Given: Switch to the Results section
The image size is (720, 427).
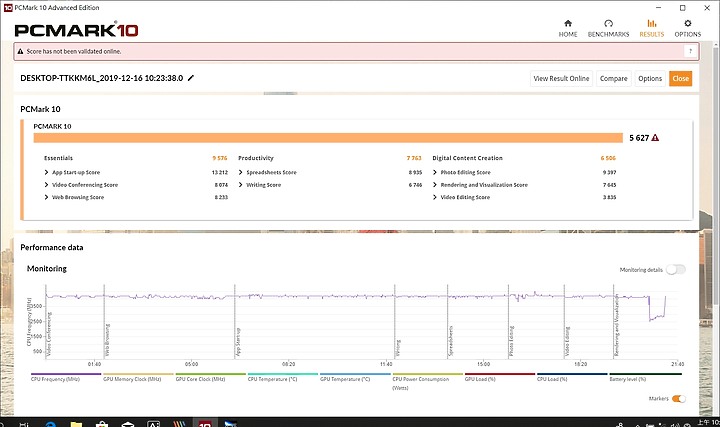Looking at the screenshot, I should pyautogui.click(x=652, y=28).
